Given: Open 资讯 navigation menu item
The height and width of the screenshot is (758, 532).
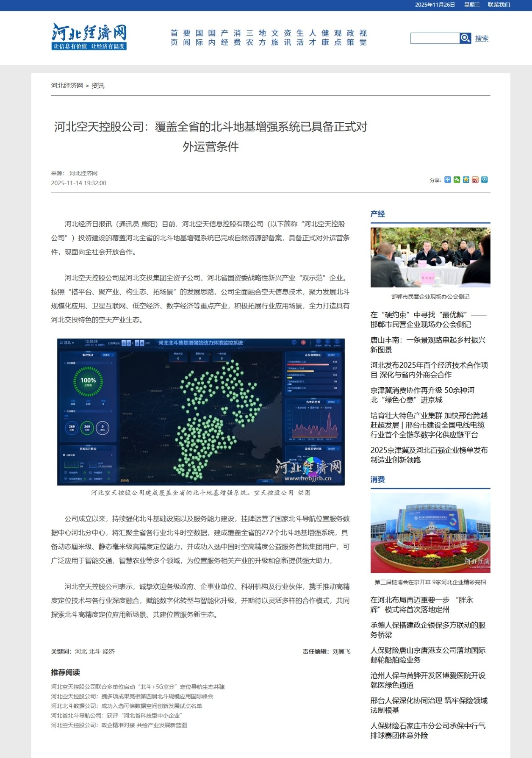Looking at the screenshot, I should (288, 38).
